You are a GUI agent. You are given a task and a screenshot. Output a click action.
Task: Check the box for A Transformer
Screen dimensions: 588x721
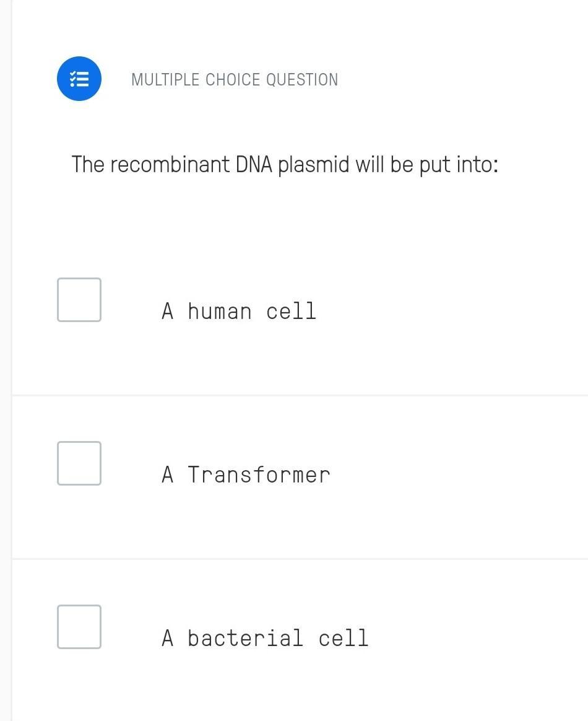[79, 463]
